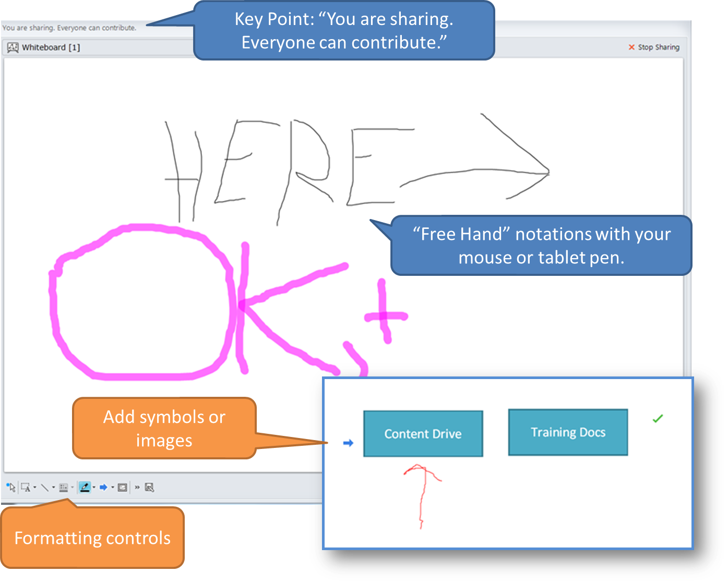Select the Select and Type text tool
Image resolution: width=728 pixels, height=584 pixels.
point(26,487)
